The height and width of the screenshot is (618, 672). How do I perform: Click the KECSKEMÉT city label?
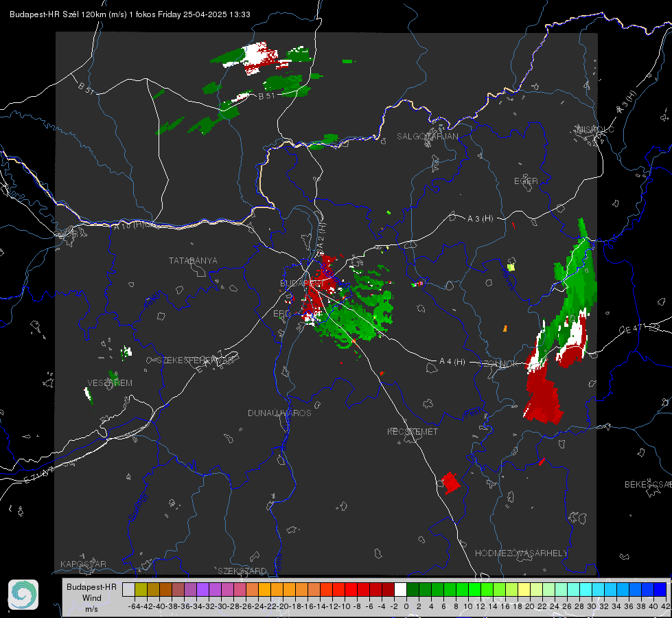coord(413,431)
